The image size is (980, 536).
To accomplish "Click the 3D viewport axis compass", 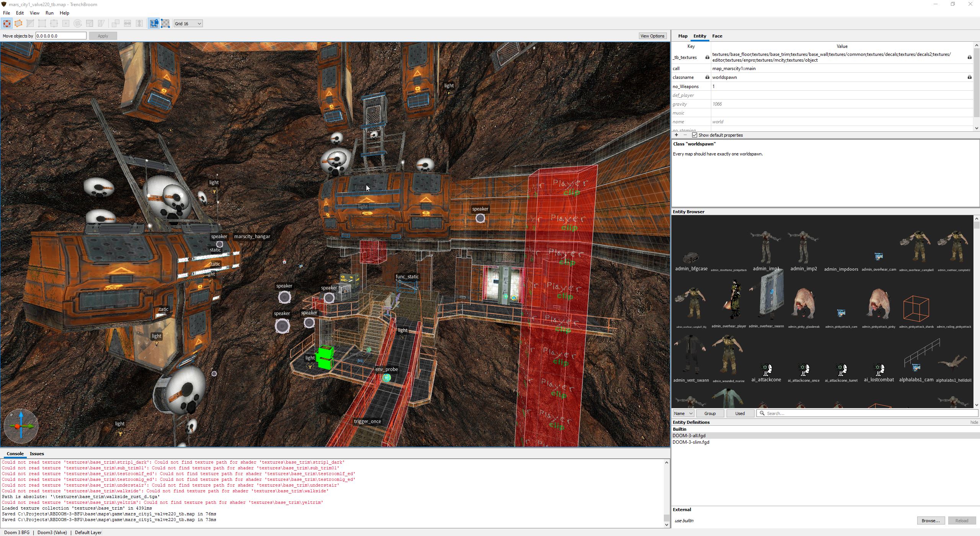I will click(21, 426).
